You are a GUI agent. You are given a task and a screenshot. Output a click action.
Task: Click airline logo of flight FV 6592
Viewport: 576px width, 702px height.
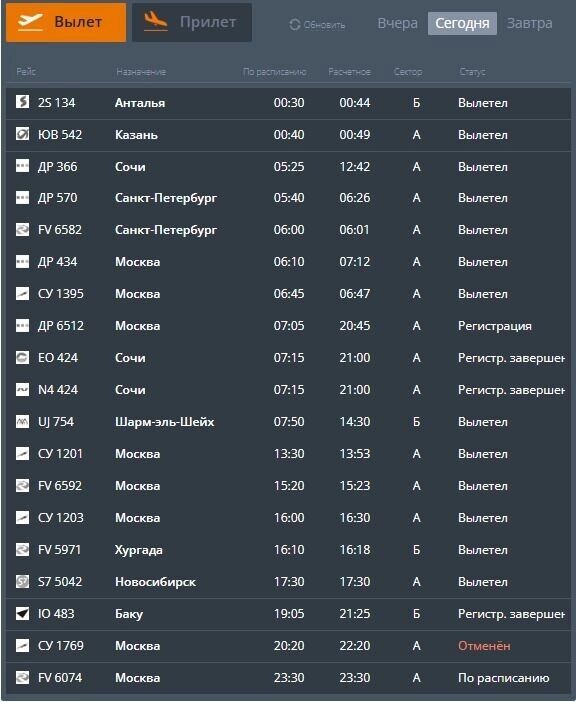22,486
